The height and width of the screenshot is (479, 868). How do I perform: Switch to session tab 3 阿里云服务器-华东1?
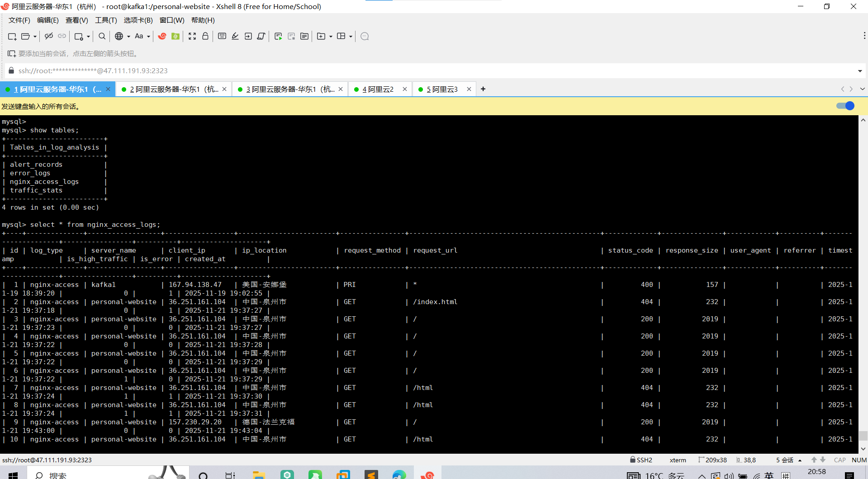click(x=290, y=89)
